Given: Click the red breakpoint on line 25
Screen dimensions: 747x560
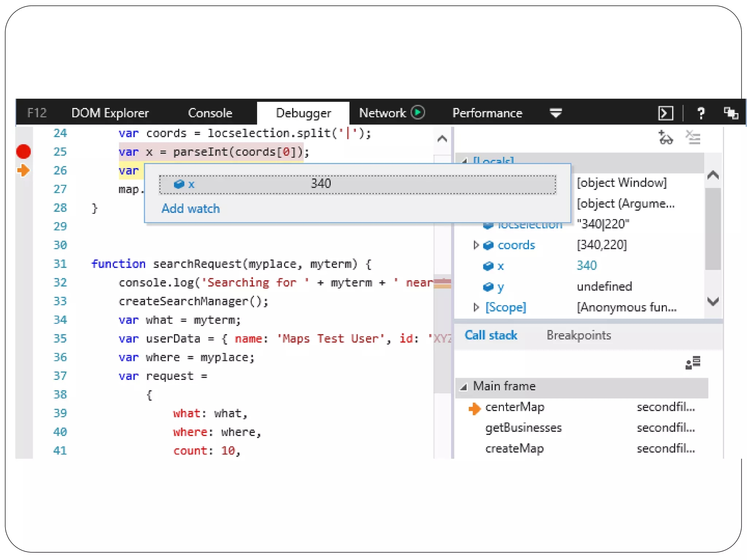Looking at the screenshot, I should (24, 152).
